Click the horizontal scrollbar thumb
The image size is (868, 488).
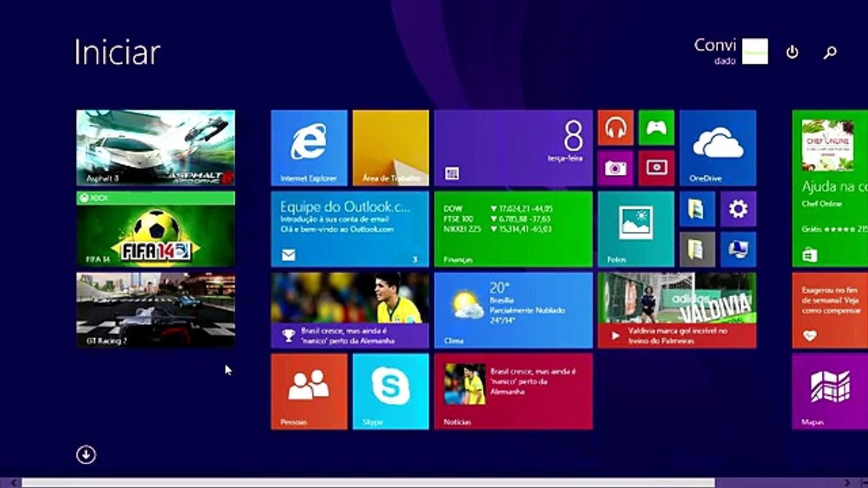(x=368, y=483)
